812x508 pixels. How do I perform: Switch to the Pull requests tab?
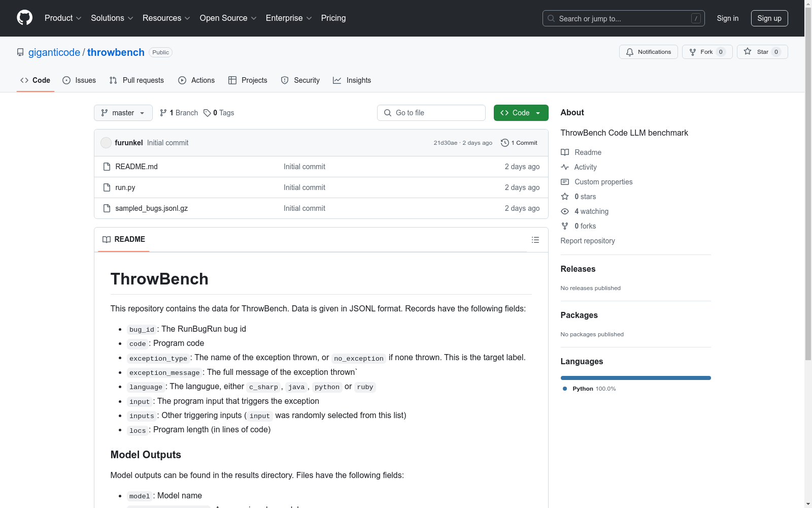point(137,80)
